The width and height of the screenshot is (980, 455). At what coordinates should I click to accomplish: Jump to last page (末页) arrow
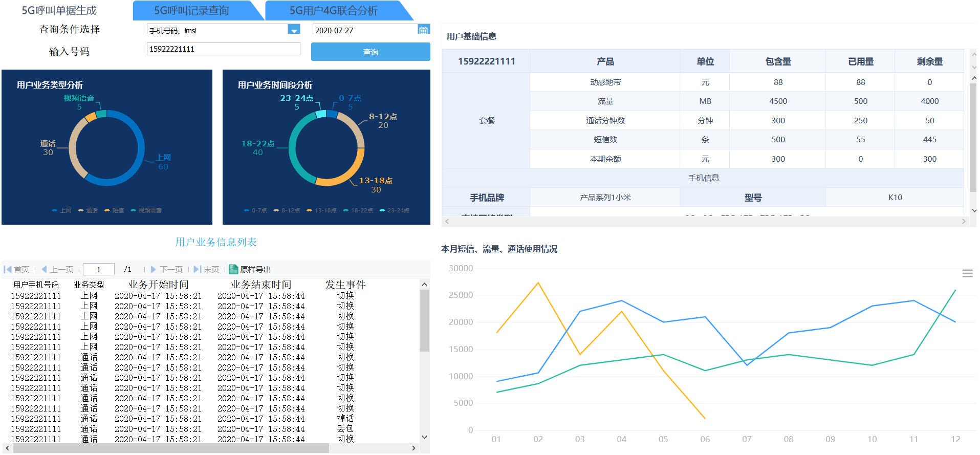coord(197,269)
